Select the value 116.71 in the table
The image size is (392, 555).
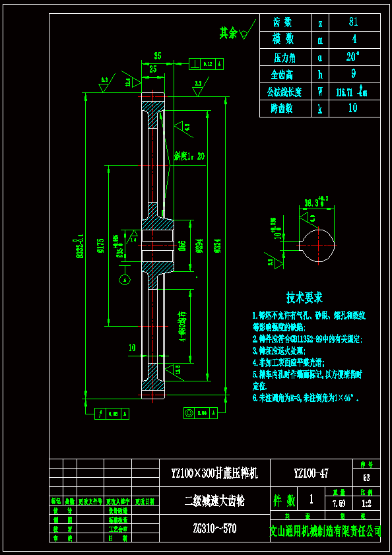[344, 93]
